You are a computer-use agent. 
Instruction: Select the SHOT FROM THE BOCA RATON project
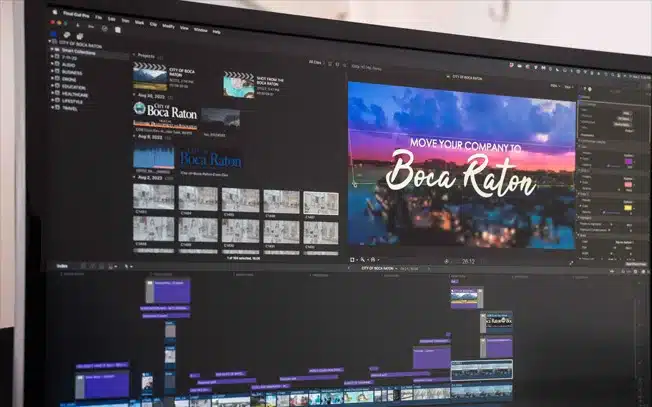(239, 84)
